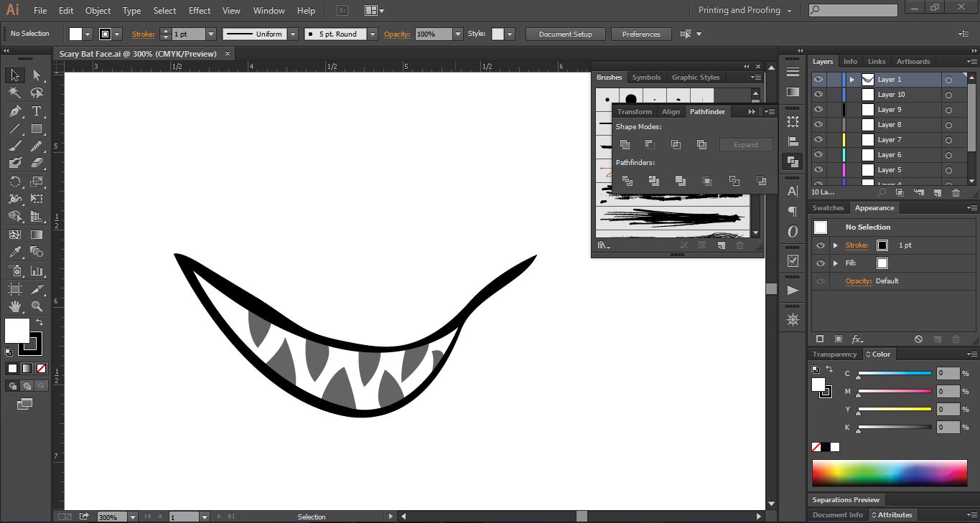Select the Type tool
980x523 pixels.
(37, 111)
